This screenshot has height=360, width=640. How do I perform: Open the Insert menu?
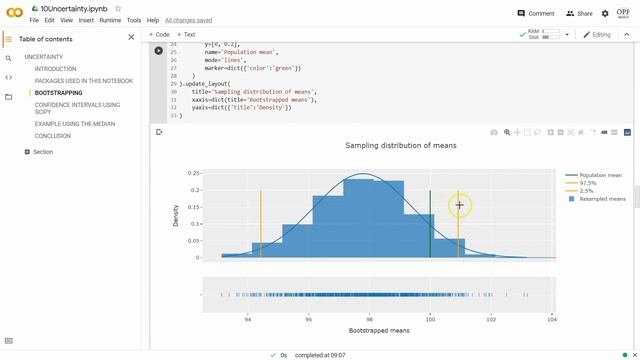point(86,20)
